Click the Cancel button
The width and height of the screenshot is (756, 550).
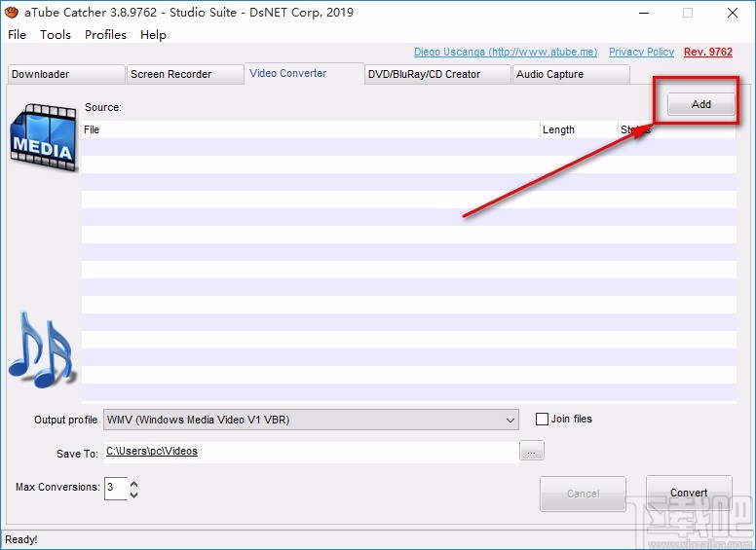[x=583, y=494]
